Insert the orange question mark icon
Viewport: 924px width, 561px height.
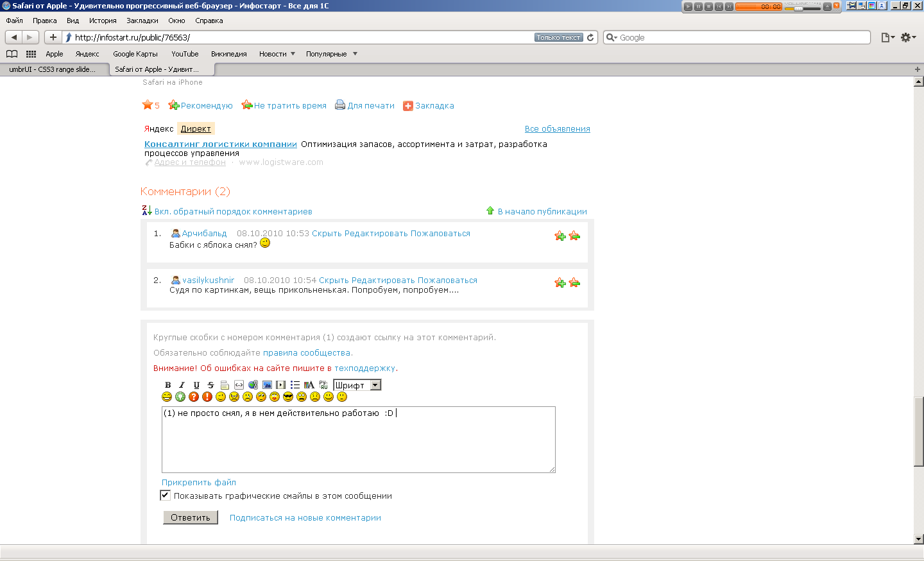(194, 397)
